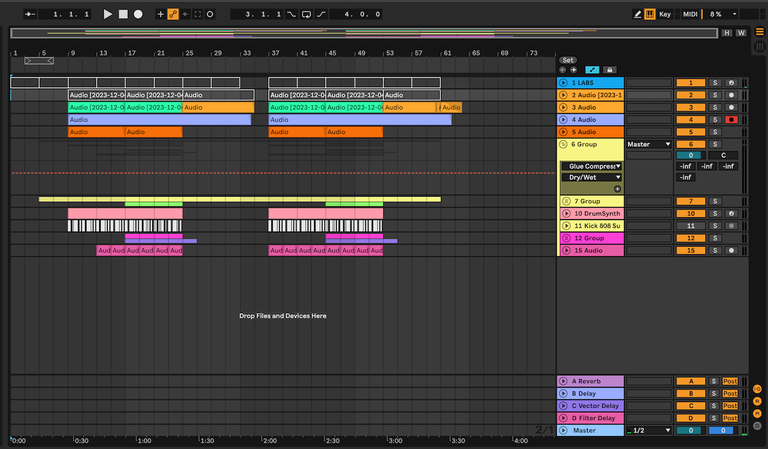
Task: Disarm the red record button on 4 Audio
Action: coord(731,119)
